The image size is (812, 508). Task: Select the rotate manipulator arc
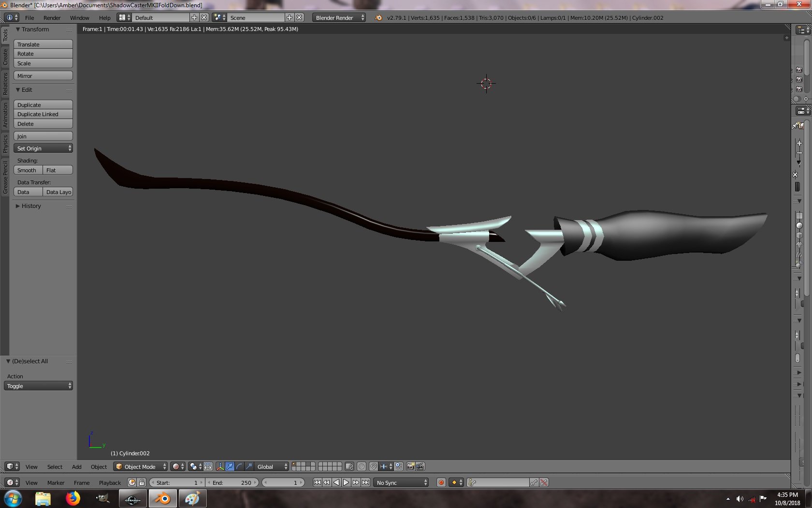coord(240,466)
